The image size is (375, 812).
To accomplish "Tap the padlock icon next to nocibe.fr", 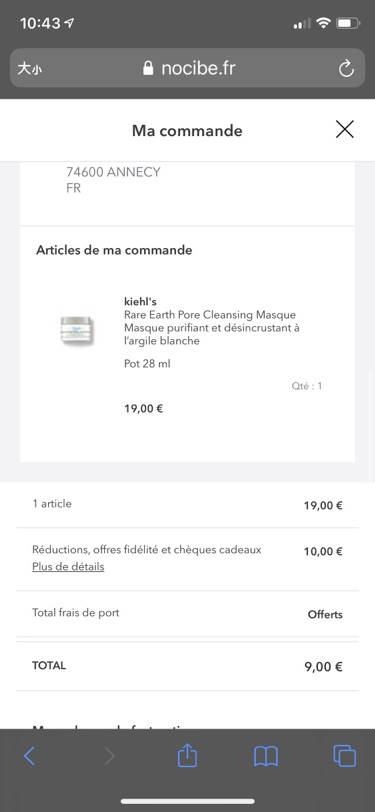I will point(148,68).
